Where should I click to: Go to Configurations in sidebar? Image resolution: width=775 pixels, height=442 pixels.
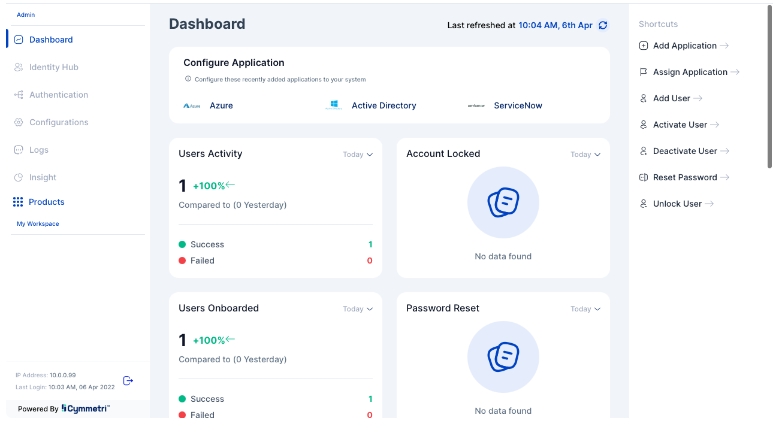pyautogui.click(x=58, y=122)
